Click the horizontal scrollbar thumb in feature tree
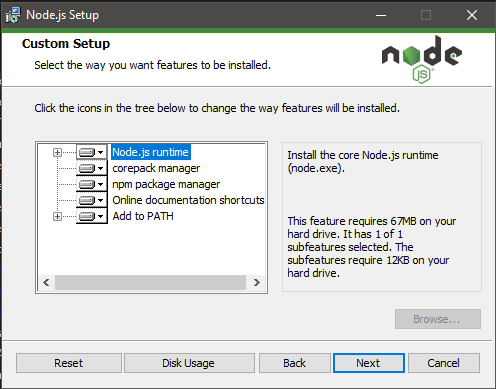 coord(150,283)
